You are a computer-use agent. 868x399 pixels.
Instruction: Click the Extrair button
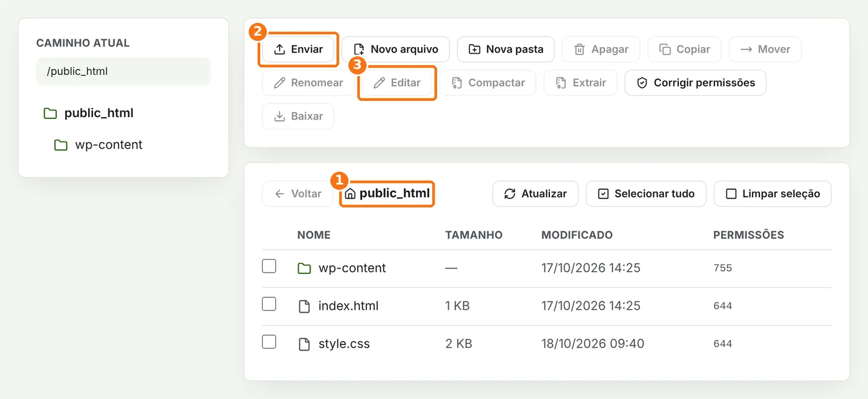[x=580, y=82]
